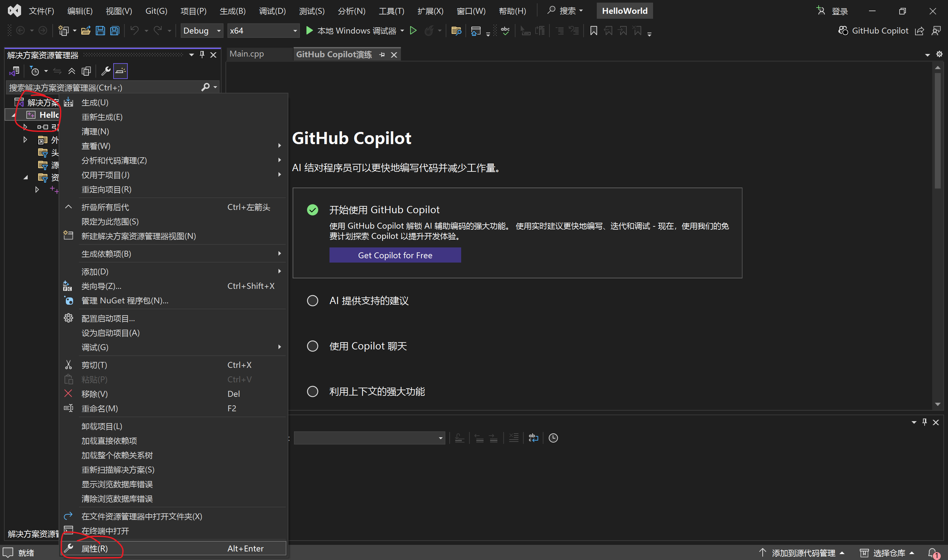This screenshot has height=560, width=948.
Task: Choose 属性(R) in context menu
Action: click(x=173, y=548)
